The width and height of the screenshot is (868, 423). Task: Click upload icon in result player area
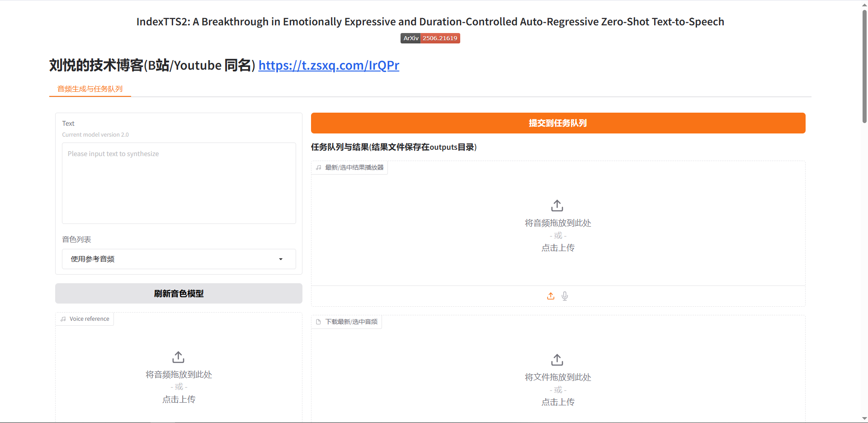pyautogui.click(x=557, y=206)
